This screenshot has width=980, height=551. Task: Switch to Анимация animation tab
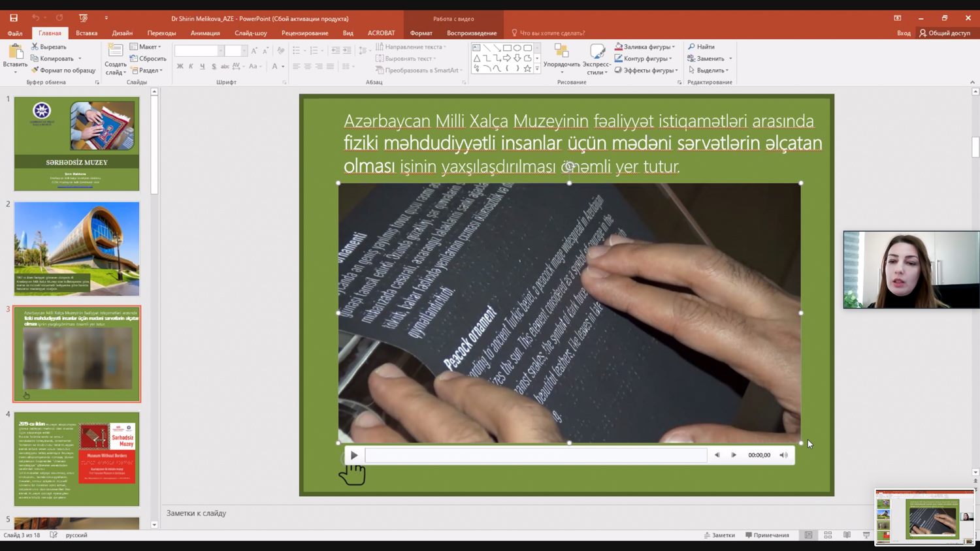(x=205, y=33)
